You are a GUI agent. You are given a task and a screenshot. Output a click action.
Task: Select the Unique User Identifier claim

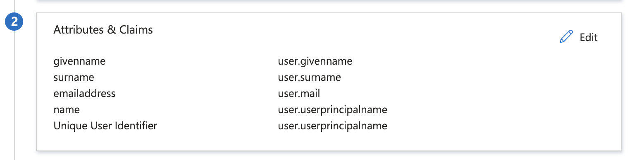tap(105, 126)
